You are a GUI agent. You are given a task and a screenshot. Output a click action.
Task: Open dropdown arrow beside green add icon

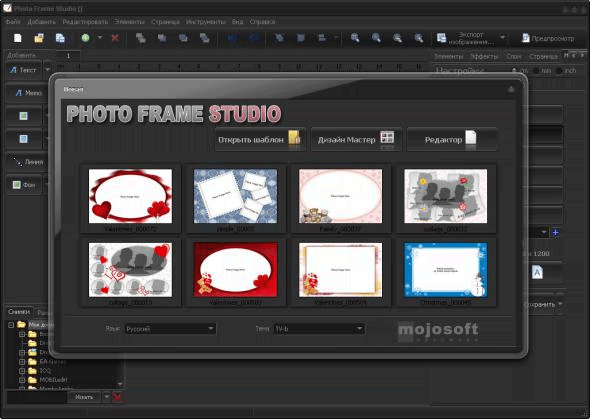point(100,38)
